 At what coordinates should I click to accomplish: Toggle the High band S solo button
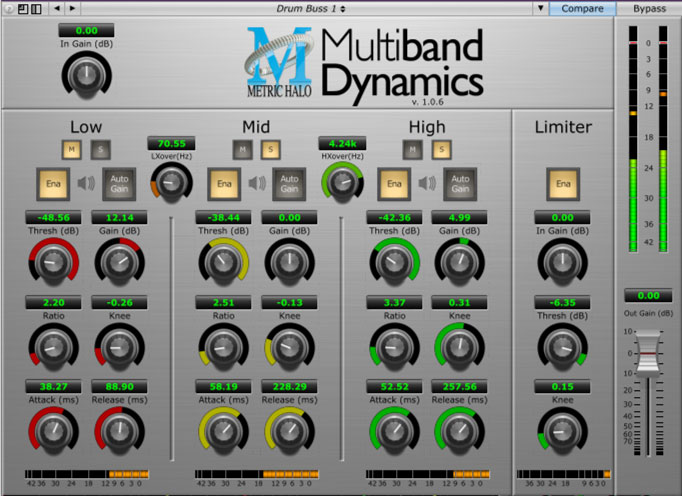(x=441, y=150)
